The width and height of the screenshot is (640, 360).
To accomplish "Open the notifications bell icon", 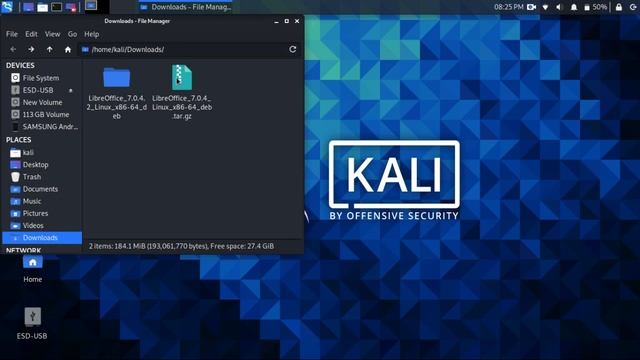I will point(573,7).
